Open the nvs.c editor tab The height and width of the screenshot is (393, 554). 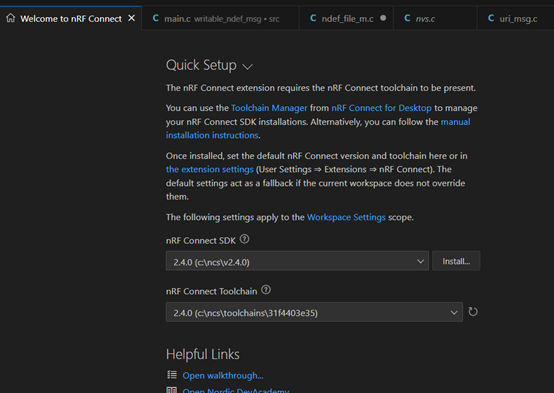[x=435, y=18]
